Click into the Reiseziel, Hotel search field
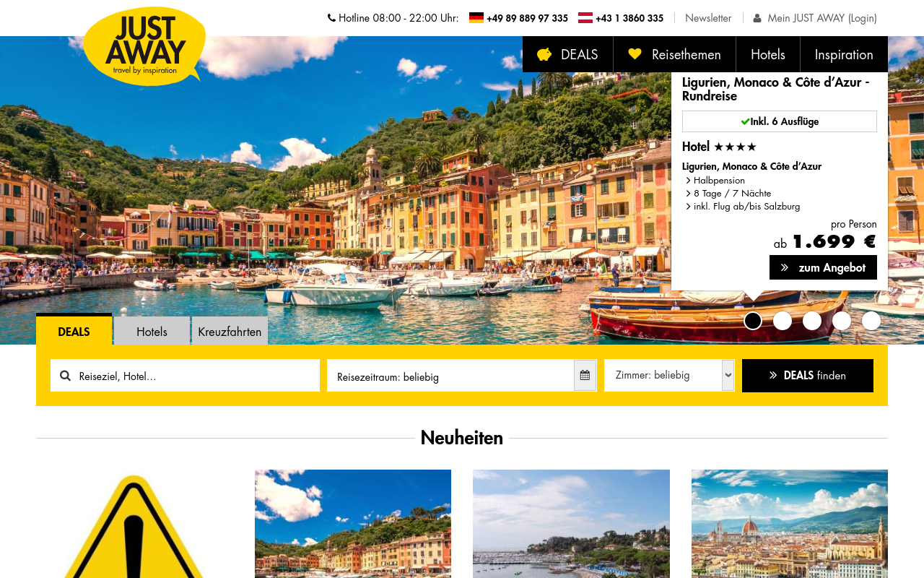Screen dimensions: 924x578 [x=185, y=376]
